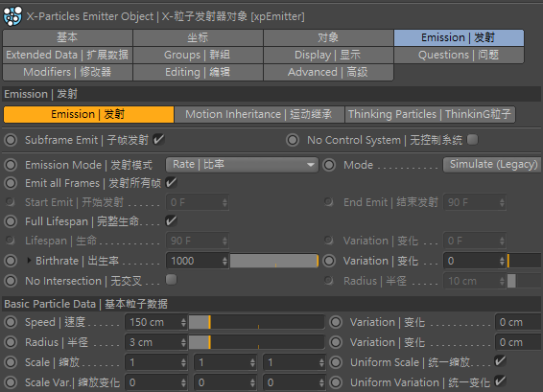
Task: Click the Uniform Variation keyframe circle
Action: 336,382
